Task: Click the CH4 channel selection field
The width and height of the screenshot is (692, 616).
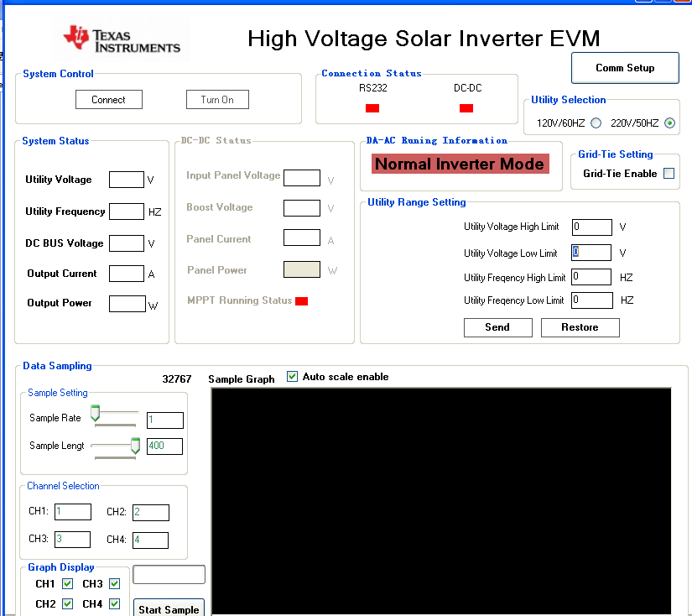Action: 150,540
